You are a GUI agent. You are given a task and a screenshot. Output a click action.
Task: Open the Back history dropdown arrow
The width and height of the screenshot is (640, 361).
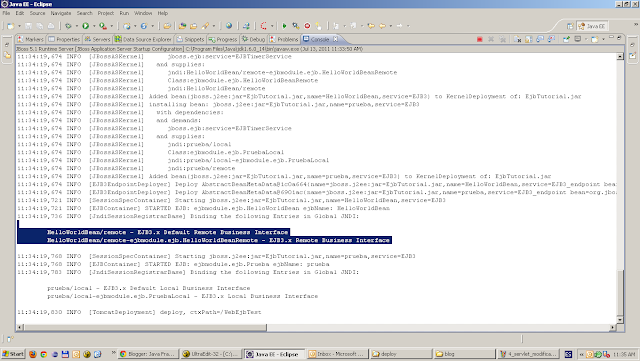[390, 26]
